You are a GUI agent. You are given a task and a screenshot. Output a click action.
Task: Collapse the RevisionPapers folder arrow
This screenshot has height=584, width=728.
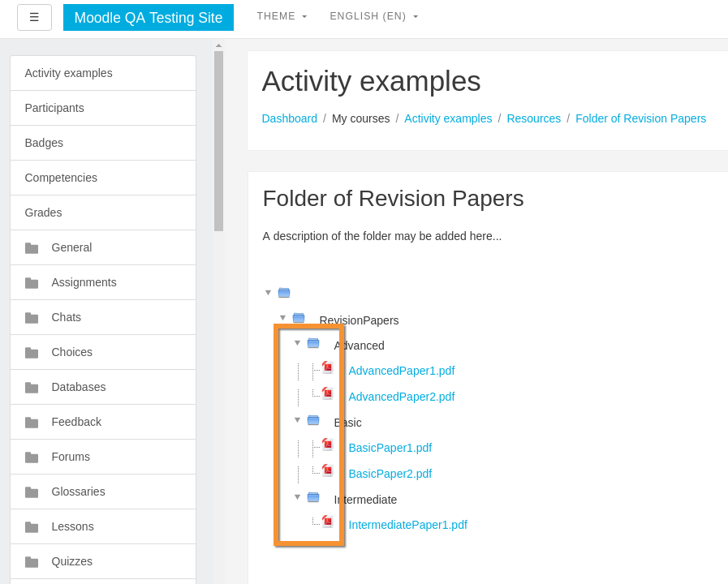coord(282,318)
